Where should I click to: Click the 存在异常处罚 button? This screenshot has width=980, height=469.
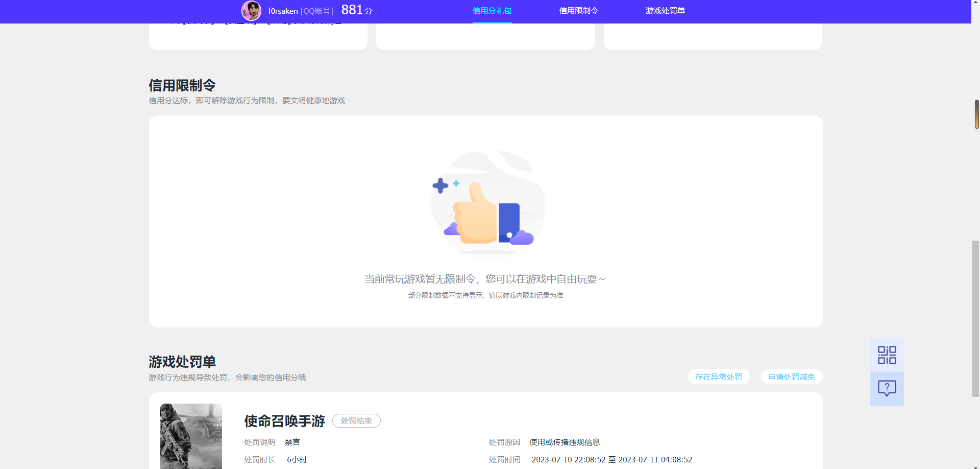click(719, 377)
